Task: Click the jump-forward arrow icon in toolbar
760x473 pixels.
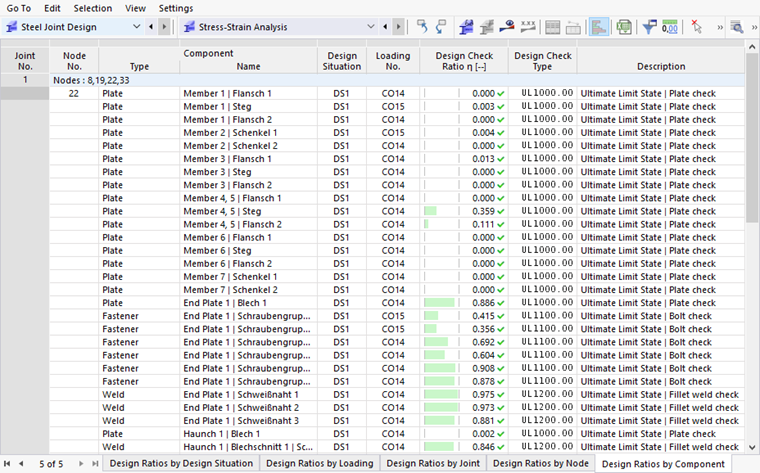Action: click(x=441, y=27)
